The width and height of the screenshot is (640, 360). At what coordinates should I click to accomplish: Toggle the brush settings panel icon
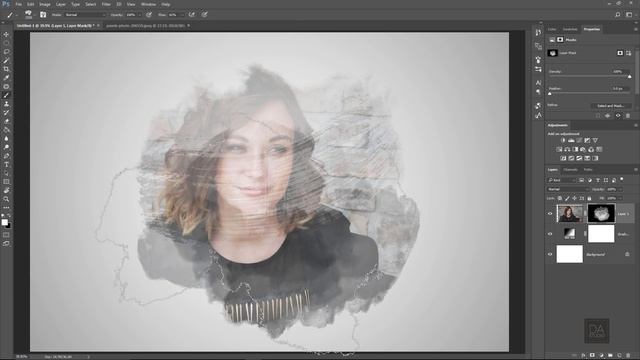click(43, 15)
